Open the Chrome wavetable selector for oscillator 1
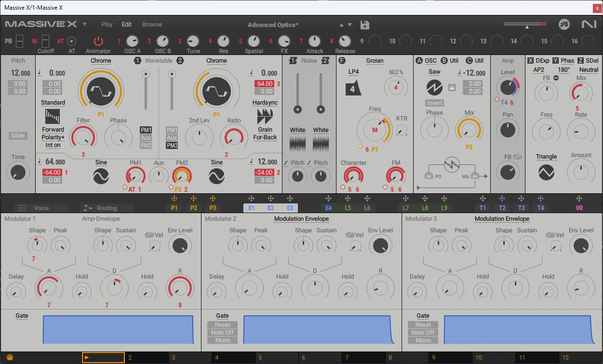 (x=101, y=61)
